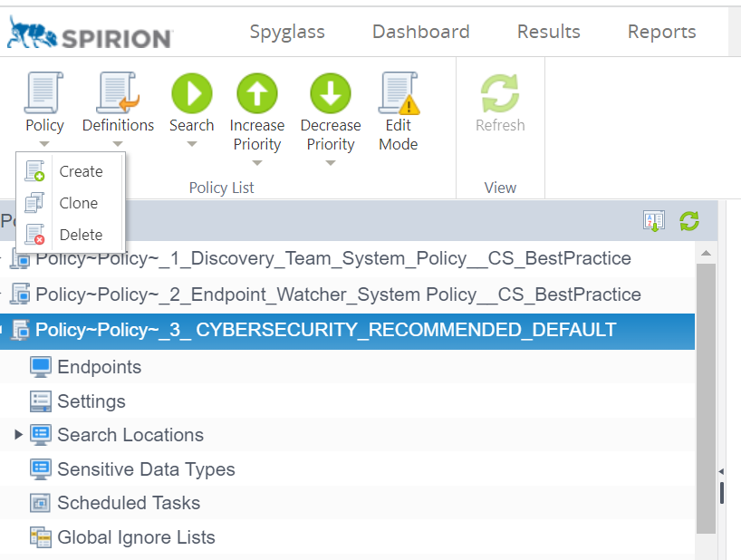Click the icon of the _2_Endpoint_Watcher policy row
The width and height of the screenshot is (741, 560).
coord(20,294)
